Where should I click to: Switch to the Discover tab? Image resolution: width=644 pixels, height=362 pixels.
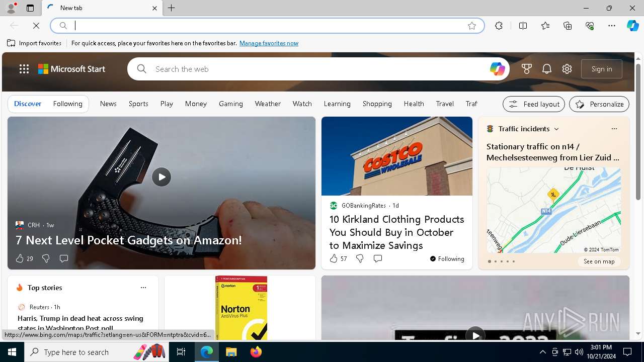28,104
